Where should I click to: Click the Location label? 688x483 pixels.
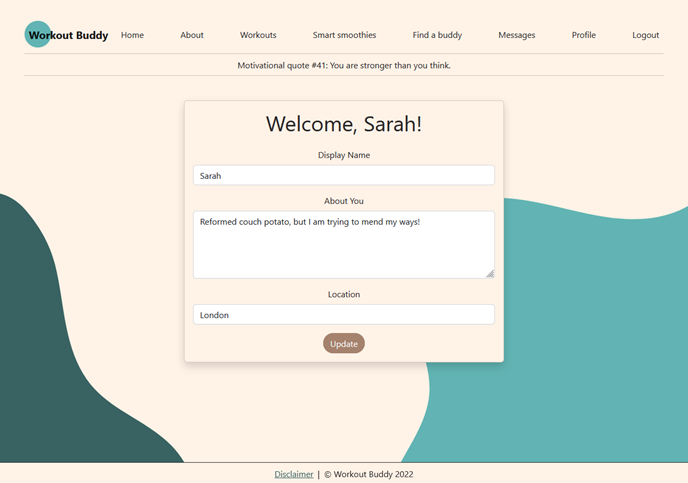tap(344, 294)
